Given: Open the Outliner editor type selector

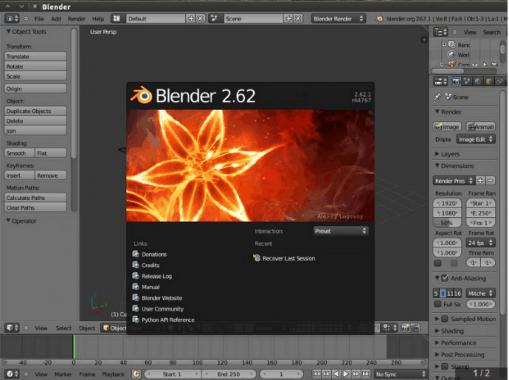Looking at the screenshot, I should point(440,32).
